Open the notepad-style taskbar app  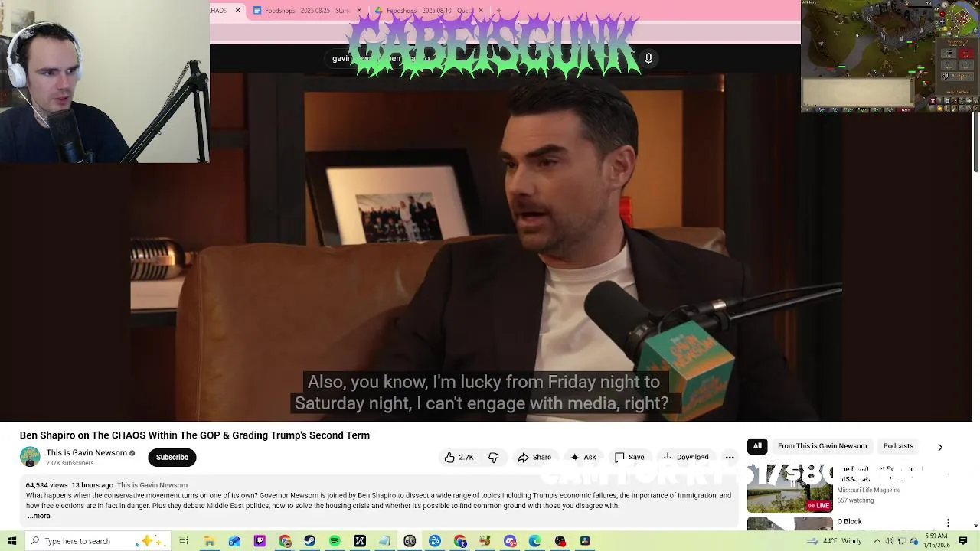(385, 541)
